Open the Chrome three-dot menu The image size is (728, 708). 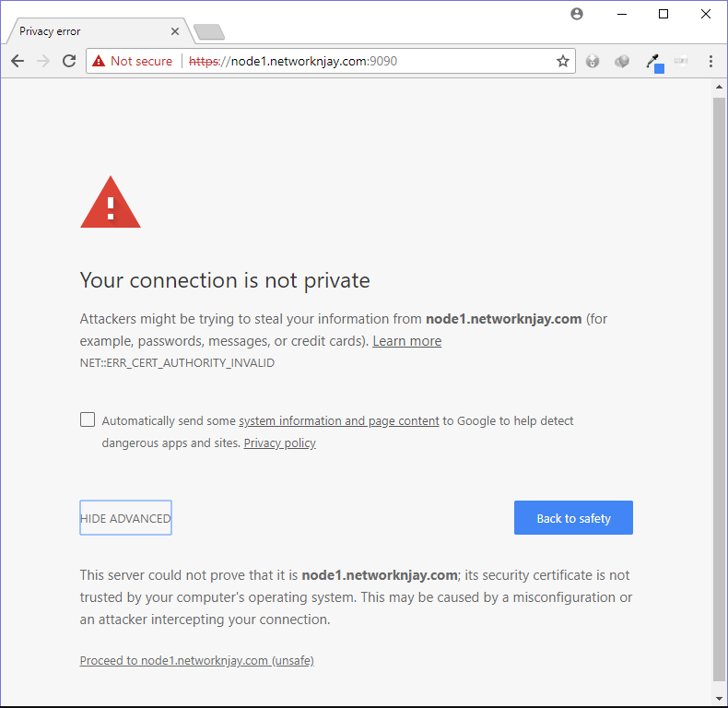(x=710, y=61)
